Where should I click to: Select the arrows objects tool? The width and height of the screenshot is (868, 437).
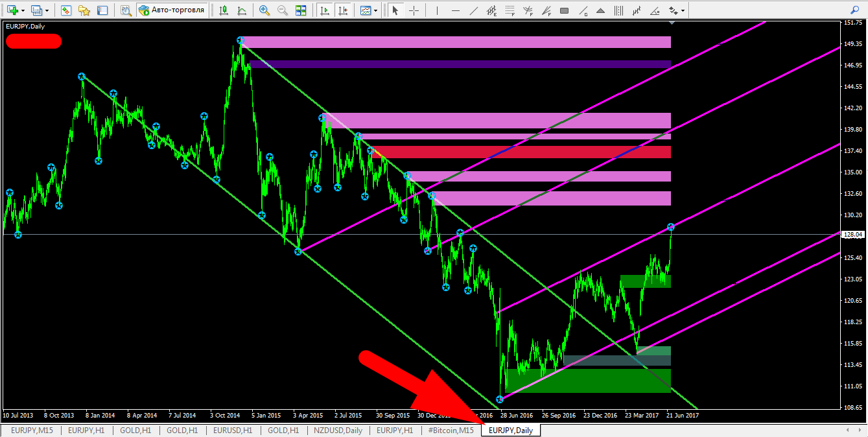tap(673, 10)
